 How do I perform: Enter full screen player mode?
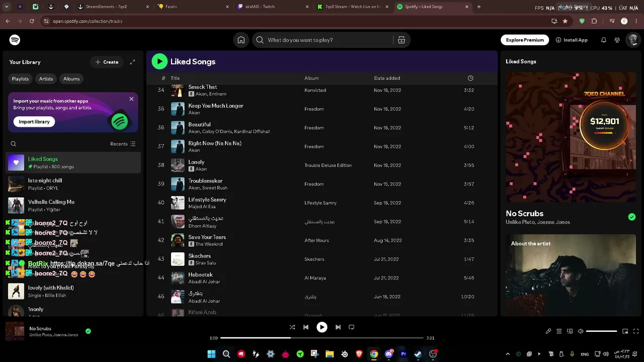[636, 331]
